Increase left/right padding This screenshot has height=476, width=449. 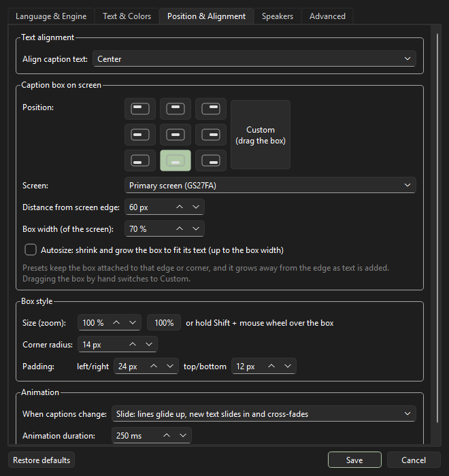point(154,366)
